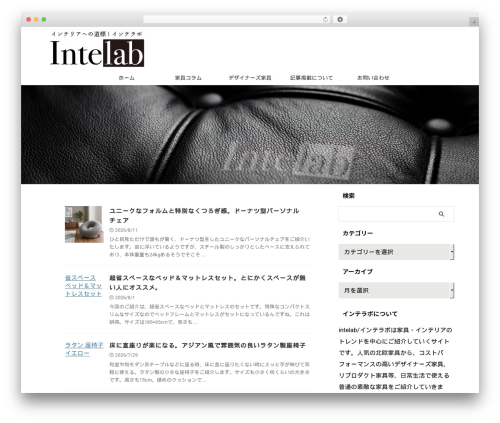
Task: Open the デザイナーズ家具 menu item
Action: [x=250, y=78]
